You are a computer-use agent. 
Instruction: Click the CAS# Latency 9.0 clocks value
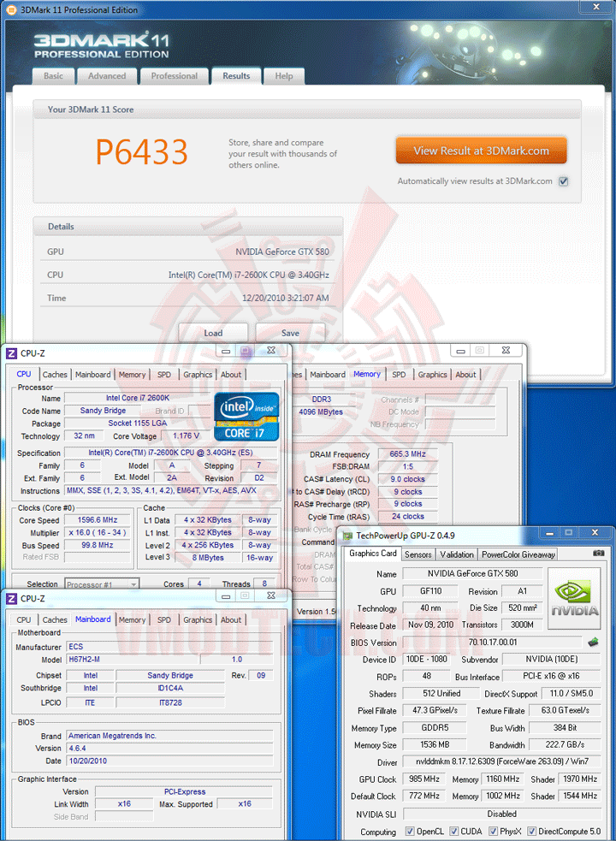tap(408, 479)
